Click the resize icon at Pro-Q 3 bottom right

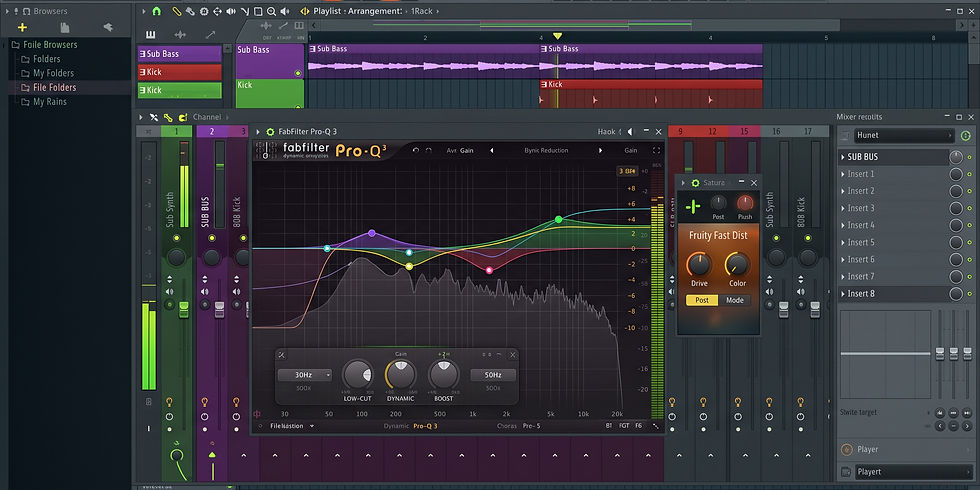(x=656, y=426)
